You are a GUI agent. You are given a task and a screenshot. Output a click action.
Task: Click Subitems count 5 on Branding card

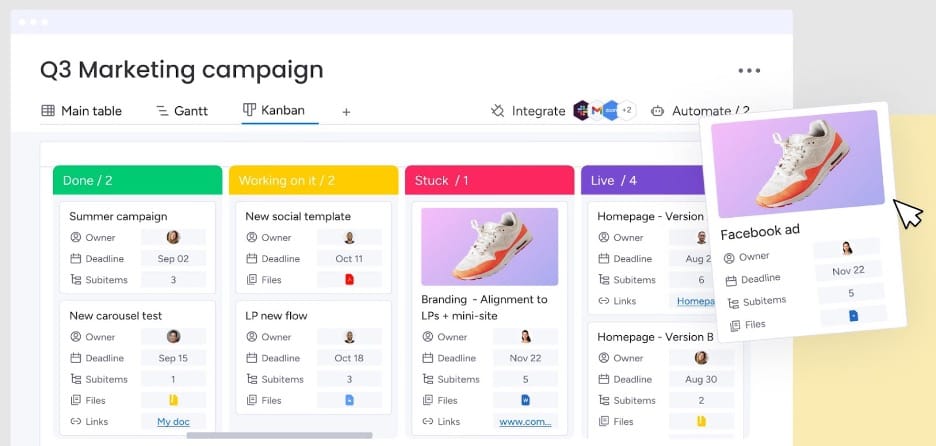[525, 379]
